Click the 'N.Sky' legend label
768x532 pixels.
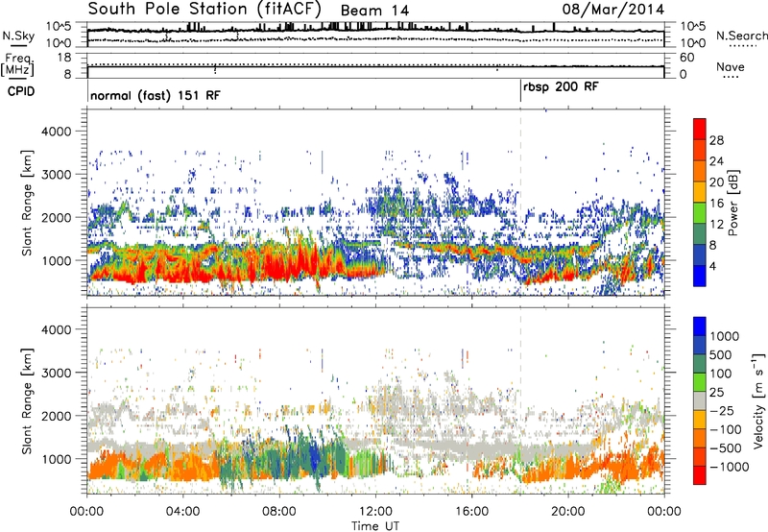click(x=18, y=36)
